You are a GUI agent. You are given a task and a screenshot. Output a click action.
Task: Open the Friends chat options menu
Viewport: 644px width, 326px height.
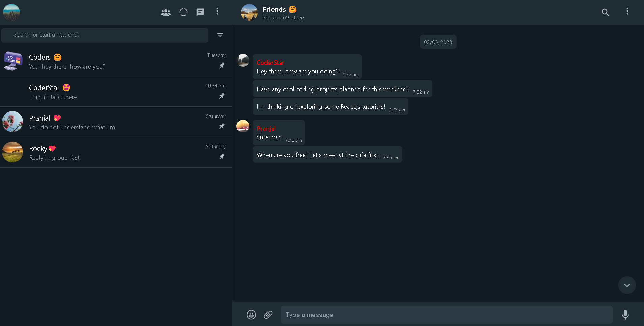point(627,11)
